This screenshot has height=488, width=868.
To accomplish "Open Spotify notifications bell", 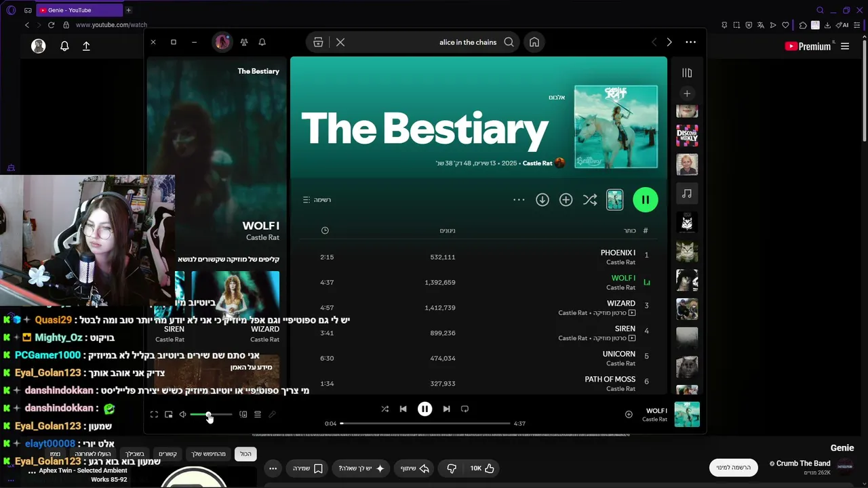I will coord(262,42).
